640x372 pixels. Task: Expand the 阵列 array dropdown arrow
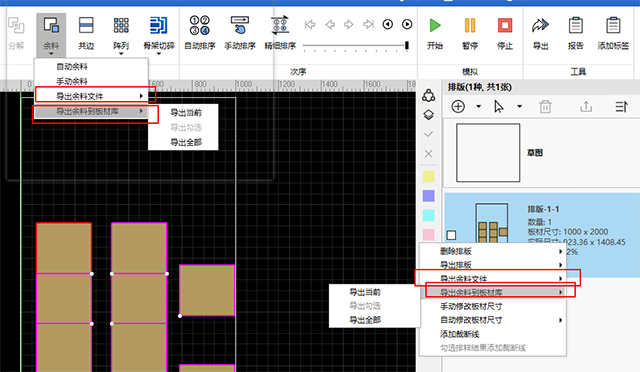121,53
